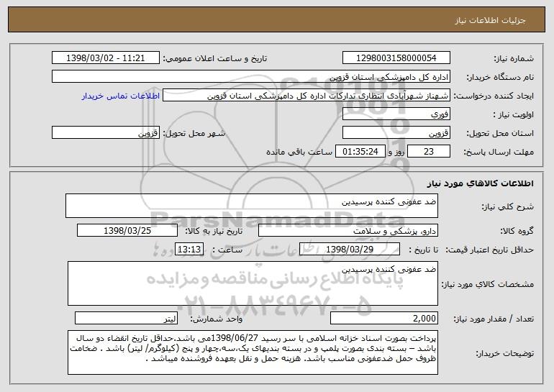Click the time field showing 13:13
This screenshot has height=392, width=554.
tap(189, 250)
